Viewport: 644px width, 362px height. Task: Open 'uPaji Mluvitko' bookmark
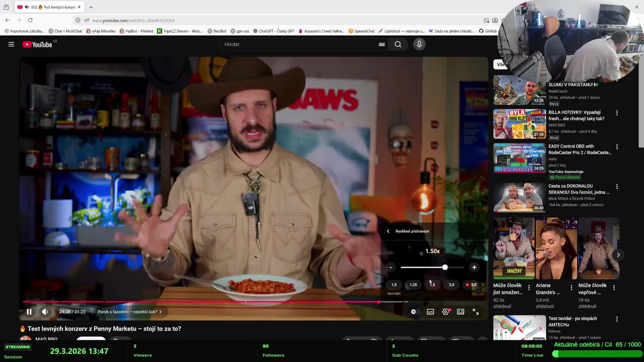click(x=101, y=31)
